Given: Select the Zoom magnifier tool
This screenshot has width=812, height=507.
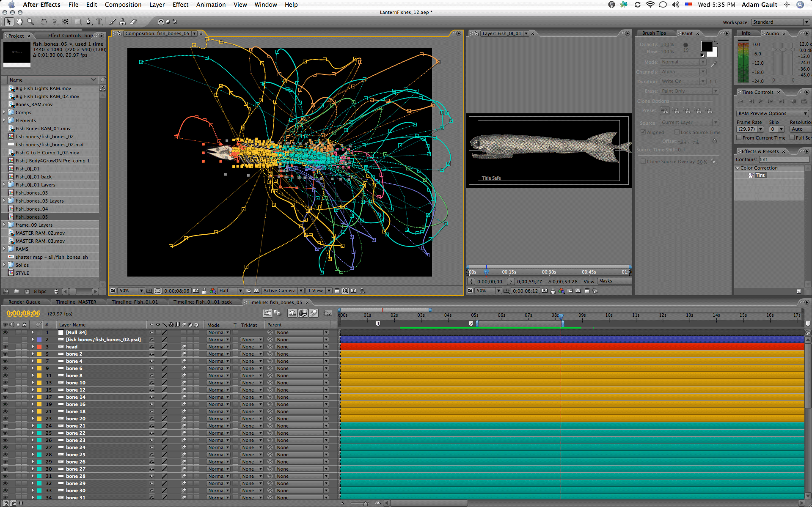Looking at the screenshot, I should point(30,22).
